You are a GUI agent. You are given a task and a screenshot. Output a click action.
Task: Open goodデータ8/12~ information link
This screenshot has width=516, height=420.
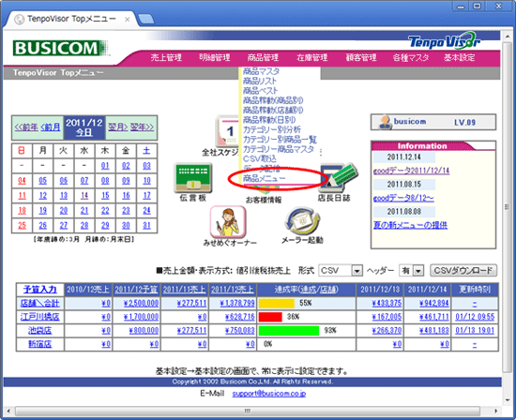403,198
